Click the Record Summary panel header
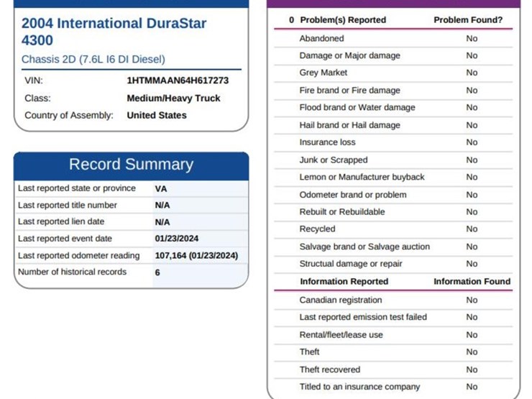Viewport: 532px width, 399px height. [x=131, y=165]
